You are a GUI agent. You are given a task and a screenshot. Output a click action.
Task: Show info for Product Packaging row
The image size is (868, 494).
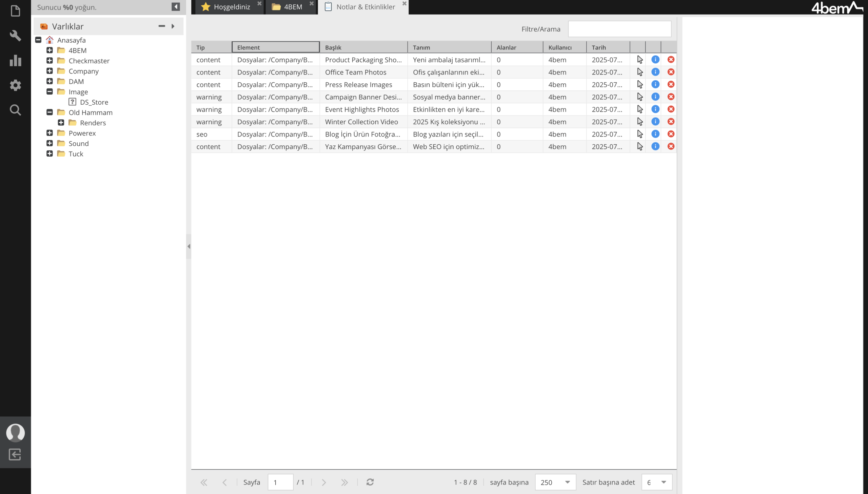[x=655, y=60]
